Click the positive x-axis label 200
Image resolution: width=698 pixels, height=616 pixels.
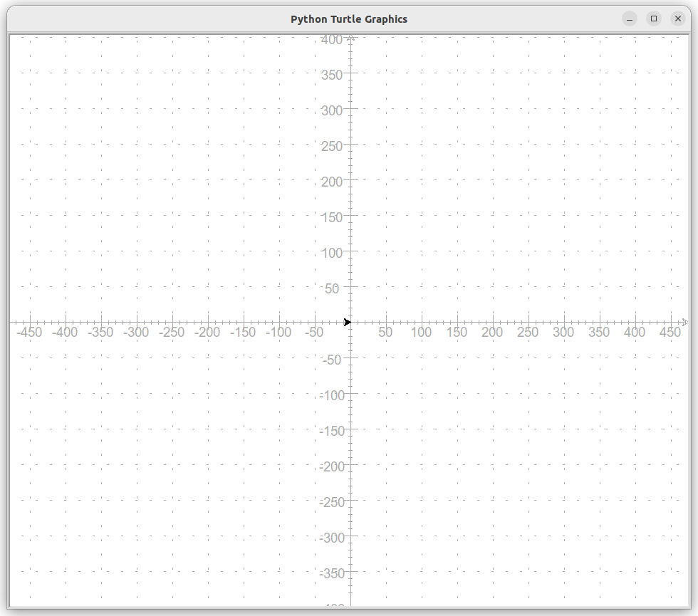[492, 332]
